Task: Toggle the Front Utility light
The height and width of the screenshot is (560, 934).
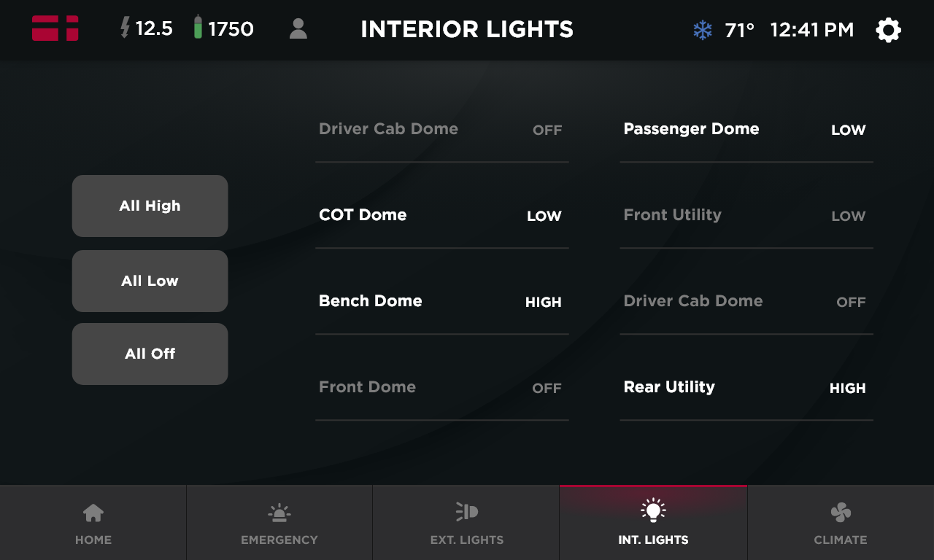Action: point(746,216)
